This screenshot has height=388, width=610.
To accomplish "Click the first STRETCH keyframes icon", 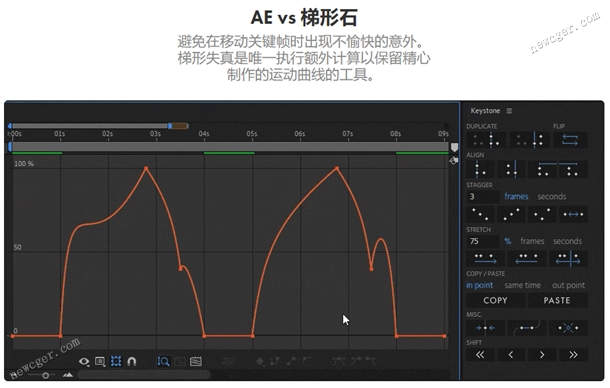I will coord(485,258).
